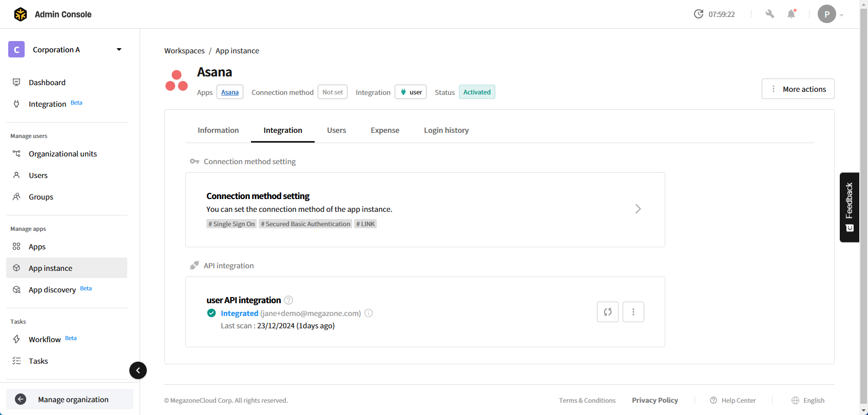
Task: Open the API integration three-dot menu
Action: pyautogui.click(x=633, y=312)
